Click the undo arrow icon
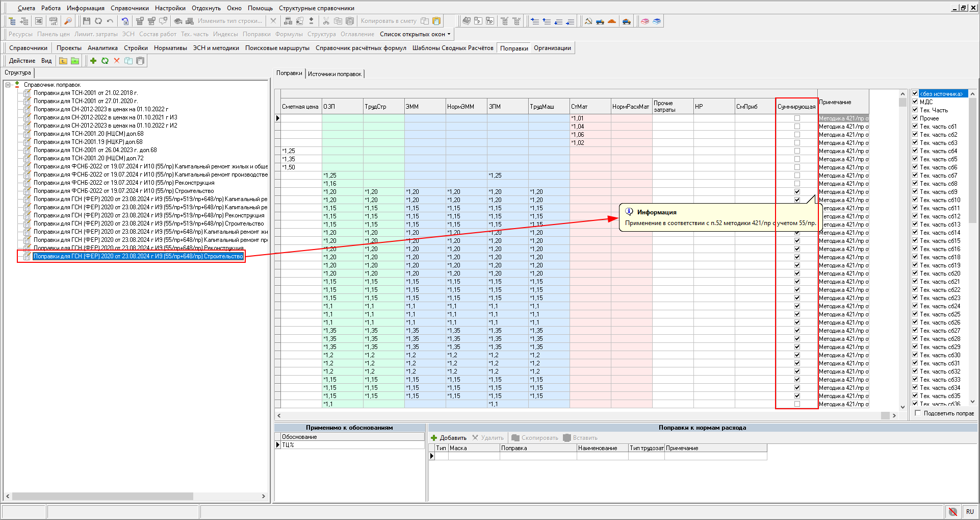Image resolution: width=980 pixels, height=520 pixels. click(110, 21)
